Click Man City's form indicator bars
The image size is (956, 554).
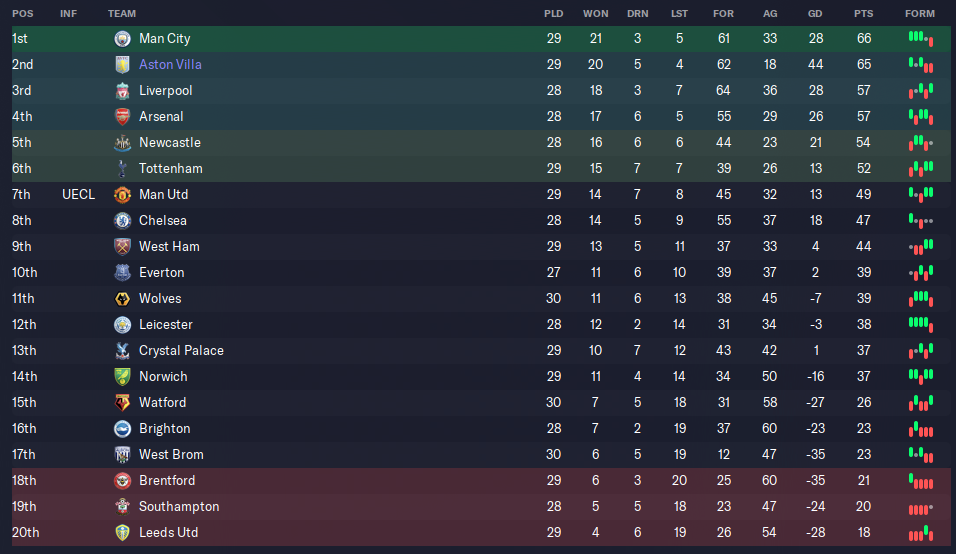921,39
